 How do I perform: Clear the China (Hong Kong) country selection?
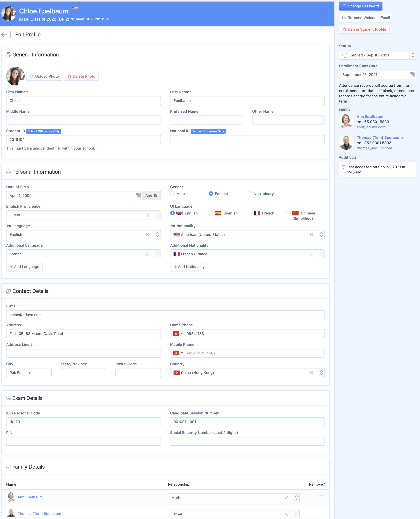pos(312,373)
